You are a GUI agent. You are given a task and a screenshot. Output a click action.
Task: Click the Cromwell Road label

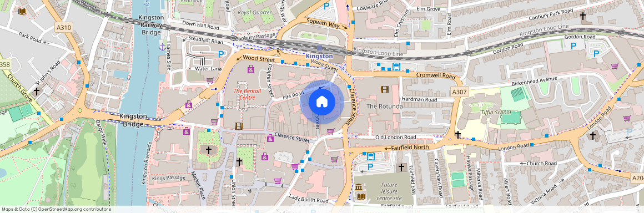(436, 77)
